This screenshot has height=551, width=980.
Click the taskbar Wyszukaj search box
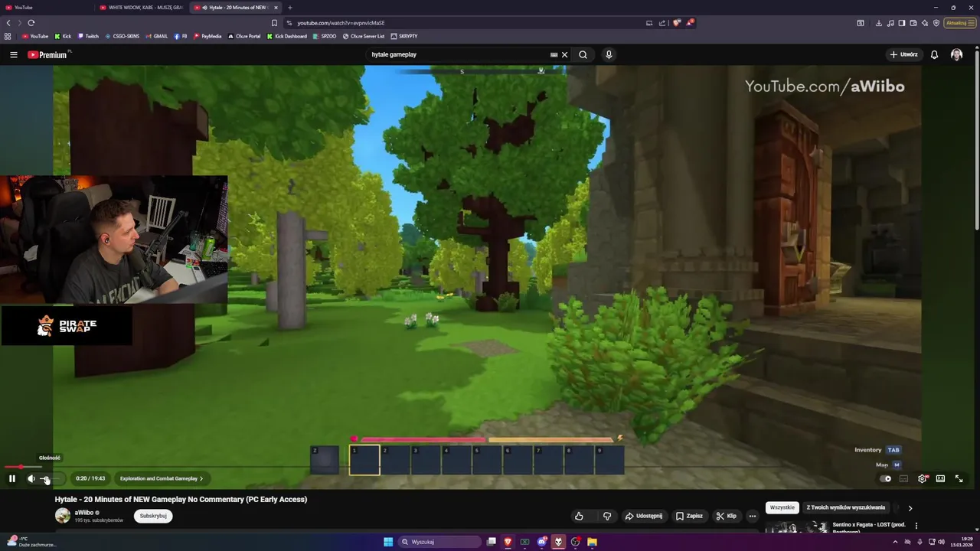[x=439, y=542]
